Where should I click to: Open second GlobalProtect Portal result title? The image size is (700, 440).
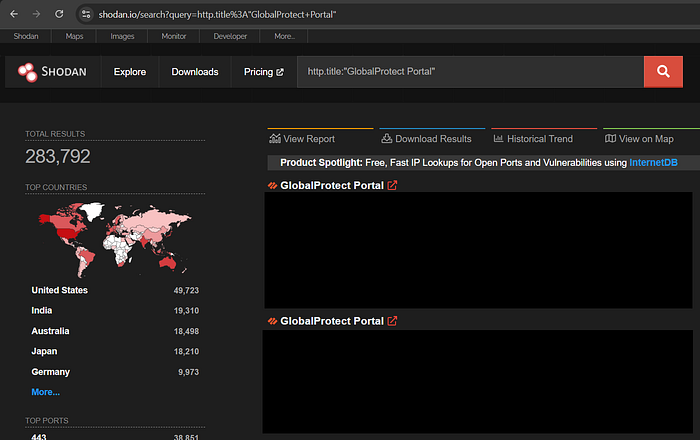click(x=332, y=321)
